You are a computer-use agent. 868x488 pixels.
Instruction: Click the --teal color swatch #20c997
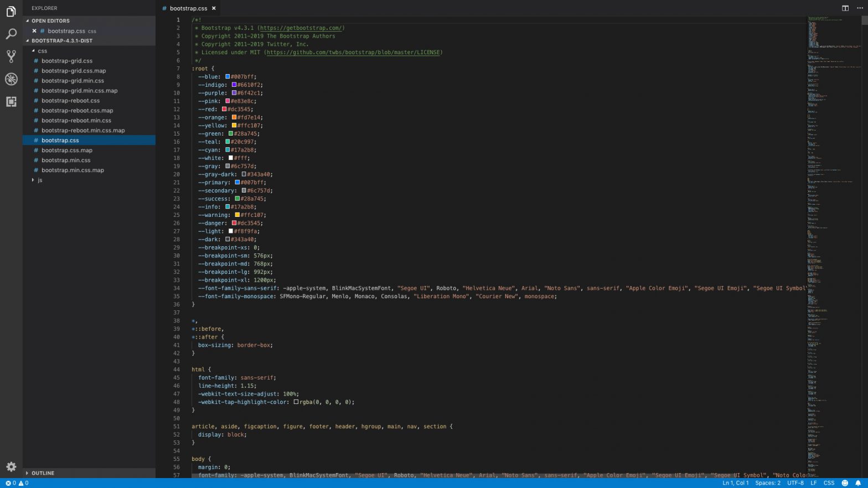(x=228, y=142)
